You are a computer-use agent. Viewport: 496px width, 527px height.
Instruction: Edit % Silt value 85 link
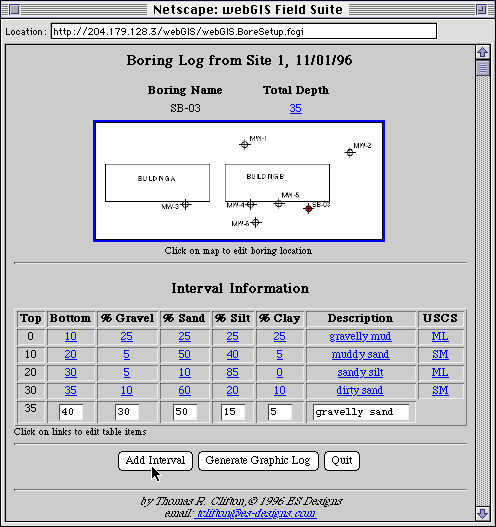pyautogui.click(x=233, y=372)
